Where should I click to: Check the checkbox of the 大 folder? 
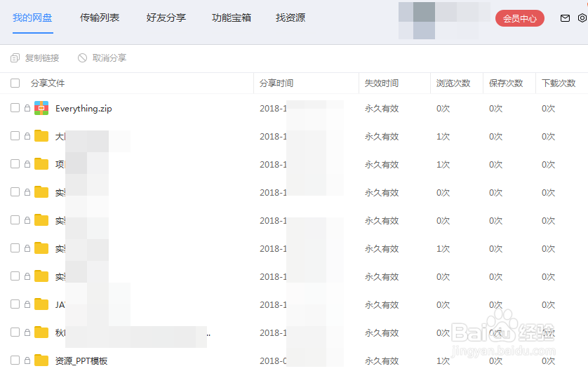pyautogui.click(x=15, y=135)
